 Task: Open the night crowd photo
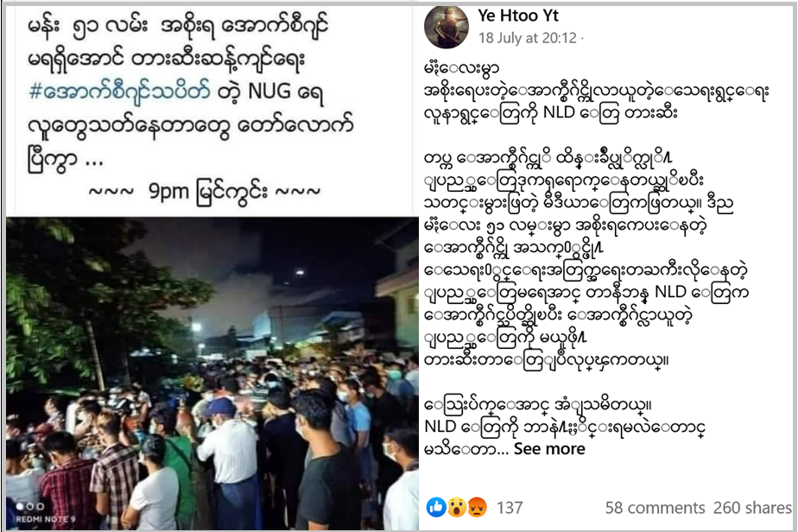tap(212, 373)
